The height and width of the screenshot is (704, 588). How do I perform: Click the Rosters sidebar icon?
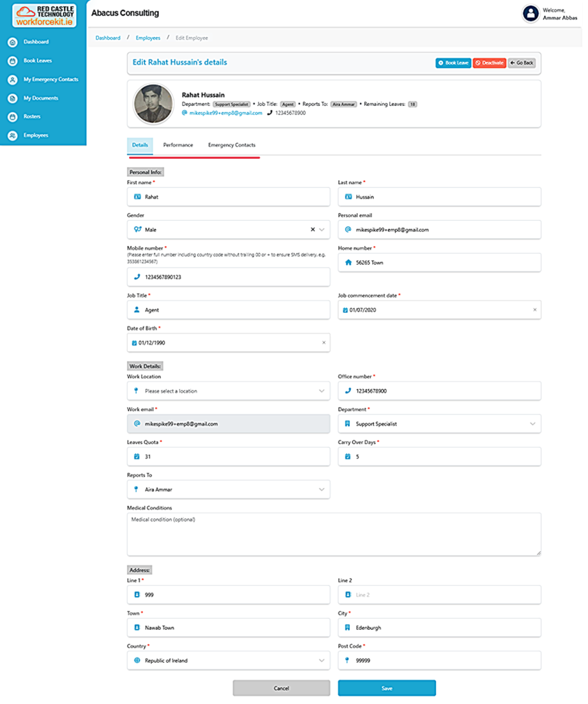coord(12,117)
